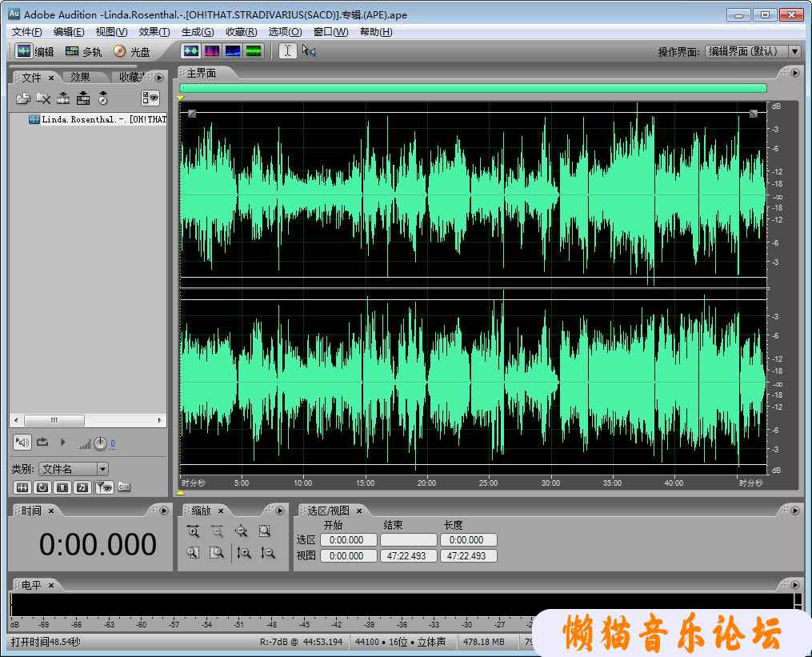This screenshot has width=812, height=657.
Task: Select the spectral pan display icon
Action: 233,50
